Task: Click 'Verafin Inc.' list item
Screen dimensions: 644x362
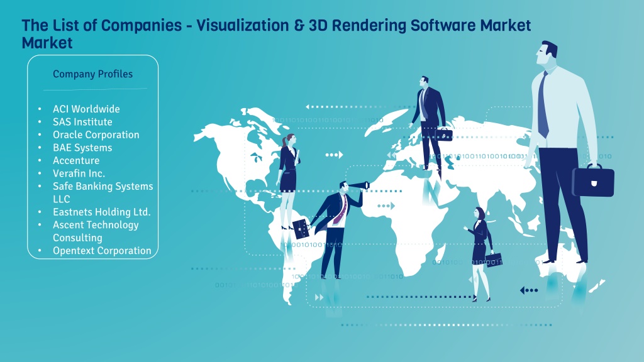Action: tap(79, 173)
